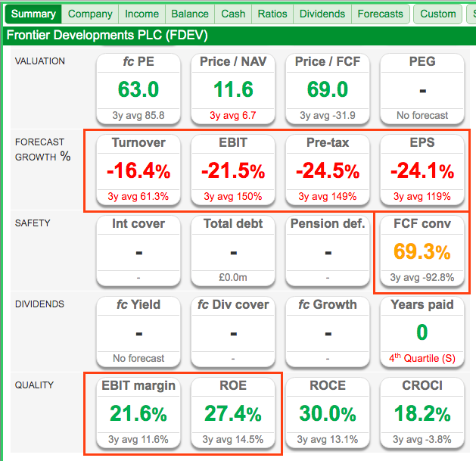Click the VALUATION row label
The width and height of the screenshot is (476, 461).
click(40, 61)
